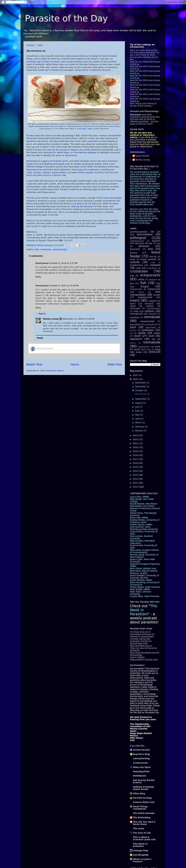Go to blog Home link
186x868 pixels.
click(x=75, y=364)
